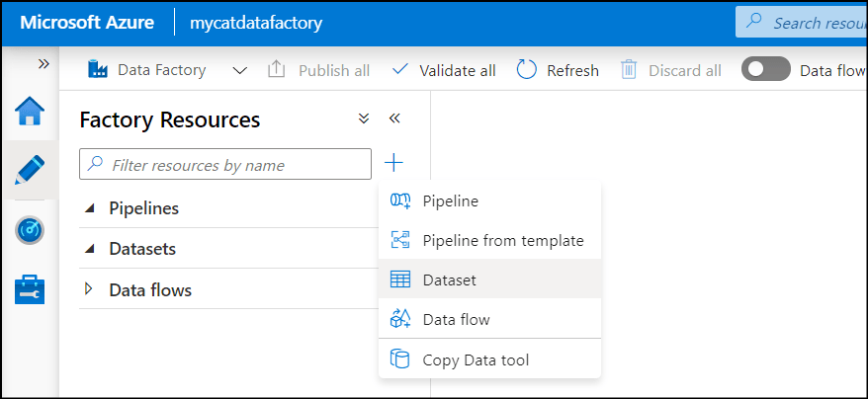Image resolution: width=868 pixels, height=399 pixels.
Task: Select the Datasets tree row label
Action: pos(142,249)
